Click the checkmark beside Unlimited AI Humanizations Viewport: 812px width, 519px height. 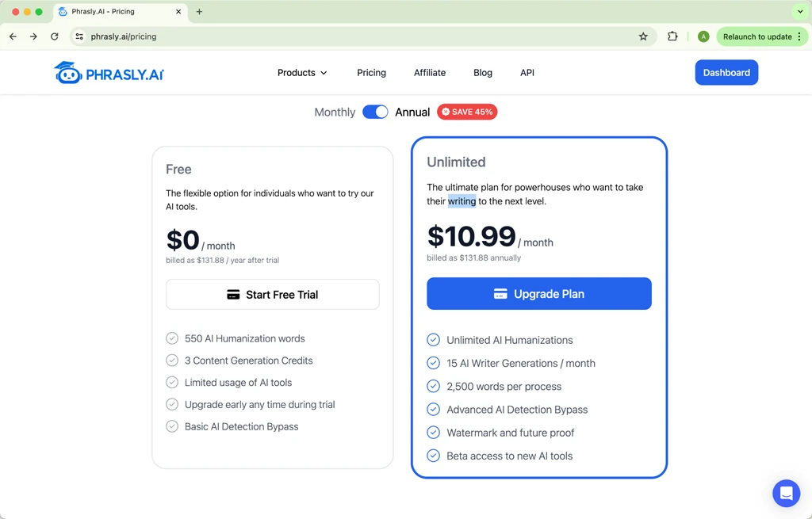tap(433, 340)
